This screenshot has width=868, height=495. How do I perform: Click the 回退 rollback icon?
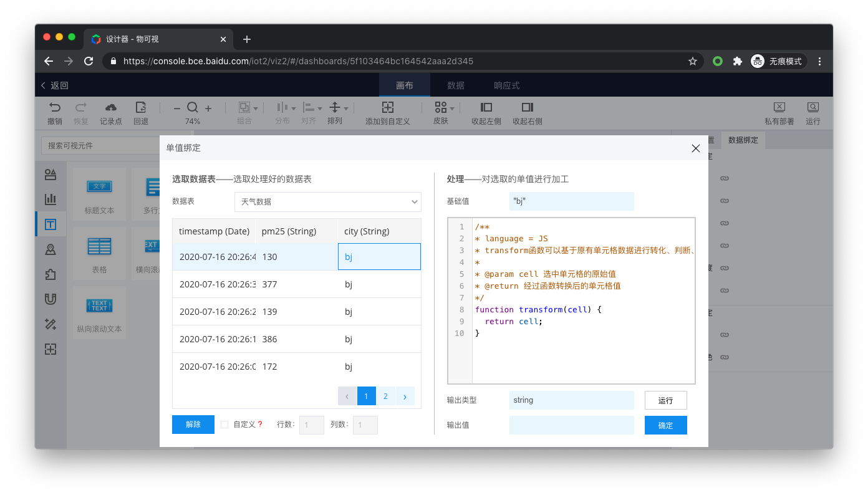[141, 107]
